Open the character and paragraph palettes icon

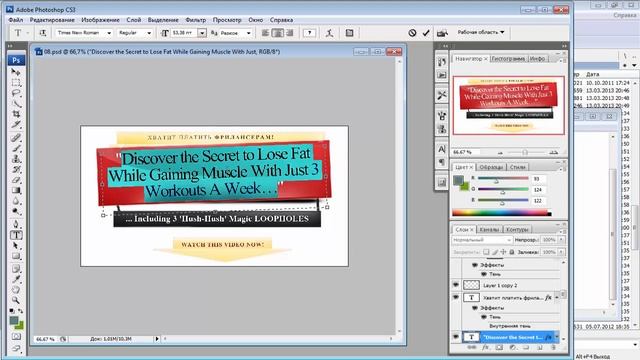tap(349, 33)
